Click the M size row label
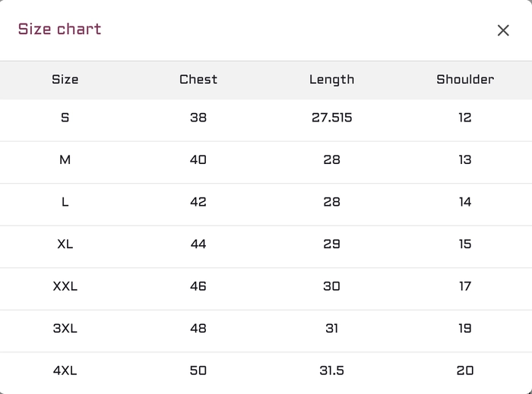 [x=65, y=160]
